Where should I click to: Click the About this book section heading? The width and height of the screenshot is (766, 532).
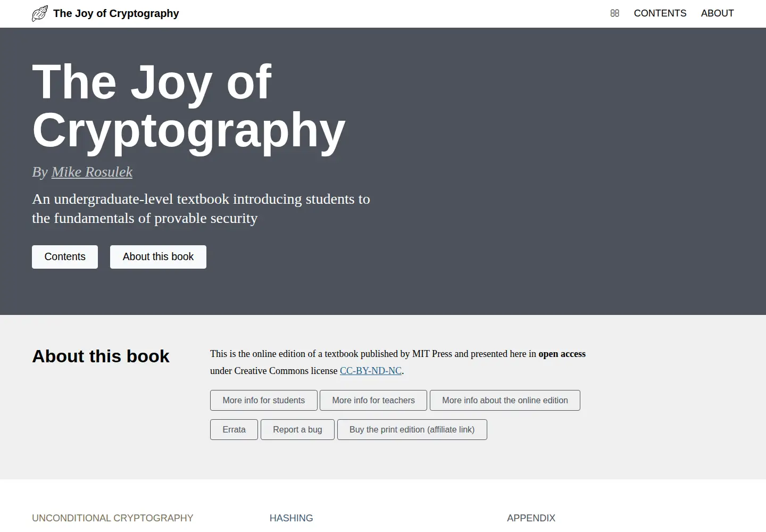click(101, 356)
